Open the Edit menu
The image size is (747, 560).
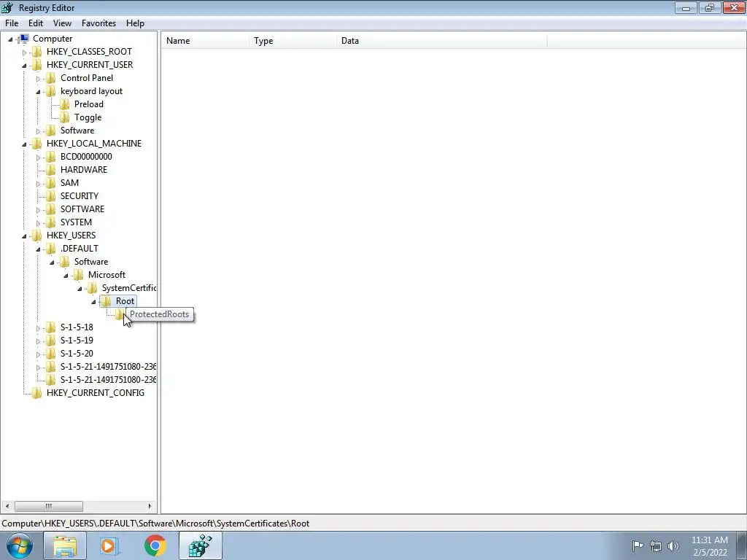pos(36,23)
